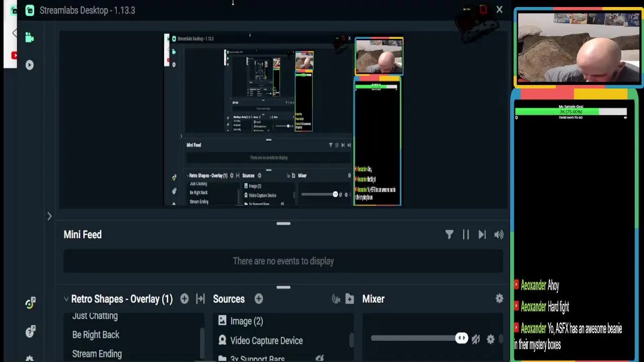Pause the Mini Feed event queue
This screenshot has width=644, height=362.
point(466,234)
